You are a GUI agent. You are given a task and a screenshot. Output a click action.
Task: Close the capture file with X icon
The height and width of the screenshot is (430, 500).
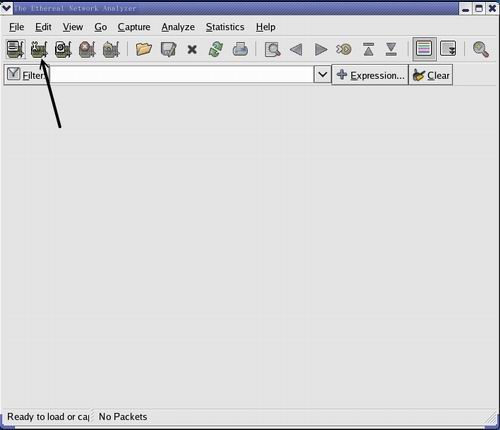tap(192, 50)
